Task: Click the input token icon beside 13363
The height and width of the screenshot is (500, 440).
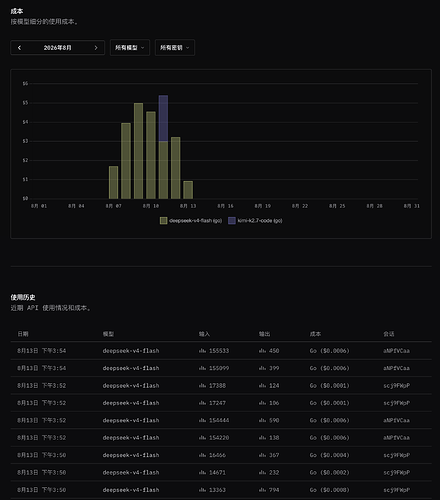Action: (202, 490)
